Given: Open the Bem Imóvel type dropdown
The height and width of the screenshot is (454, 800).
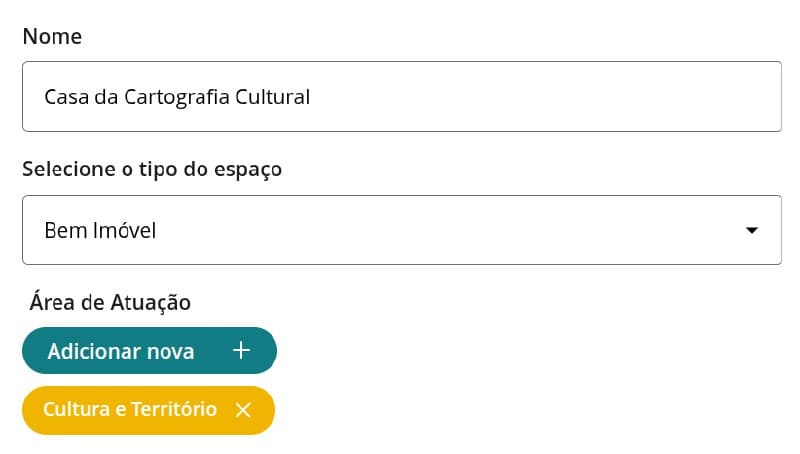Looking at the screenshot, I should 401,230.
